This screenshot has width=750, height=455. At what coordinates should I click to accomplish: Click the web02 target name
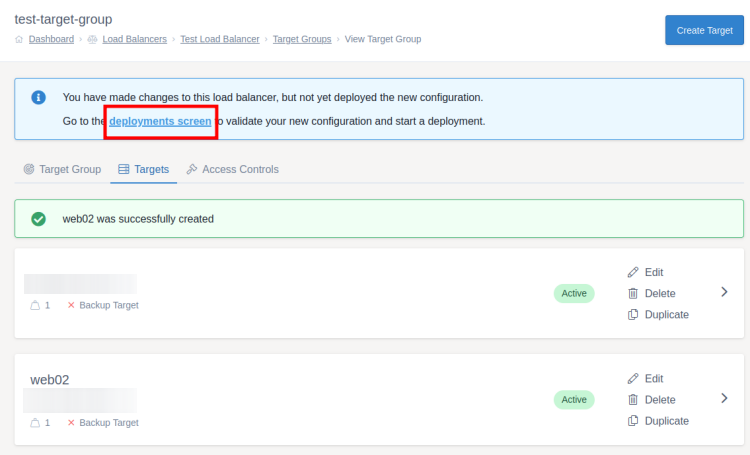[x=50, y=380]
